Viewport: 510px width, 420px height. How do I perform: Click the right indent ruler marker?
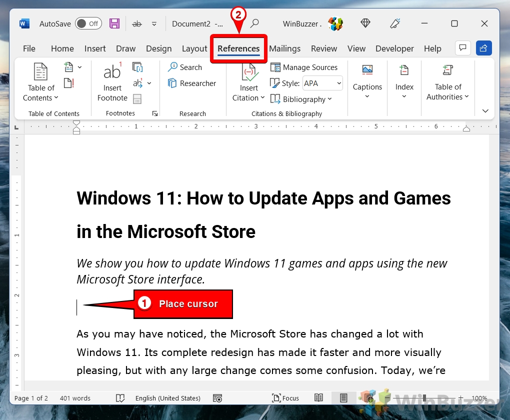466,129
